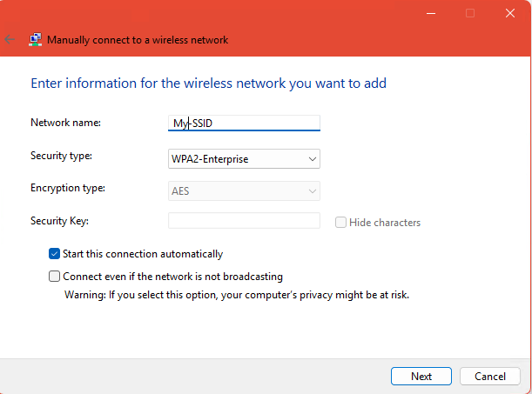
Task: Expand the Encryption type AES dropdown
Action: click(245, 191)
